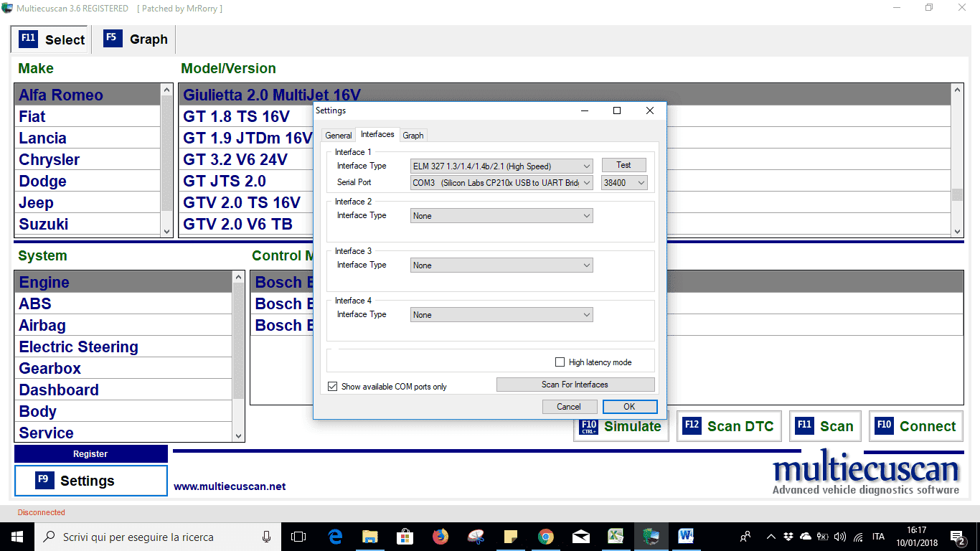Enable the High latency mode checkbox
Viewport: 980px width, 551px height.
[560, 362]
